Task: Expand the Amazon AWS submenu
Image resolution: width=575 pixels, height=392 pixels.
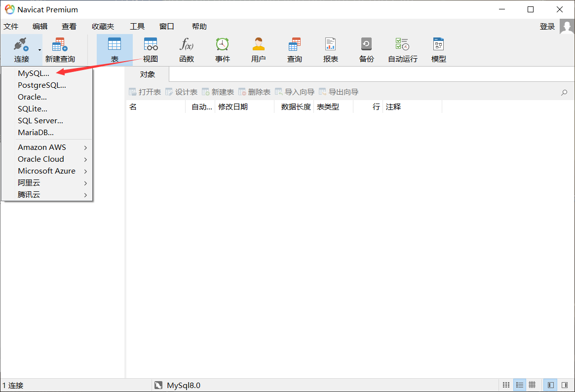Action: point(47,147)
